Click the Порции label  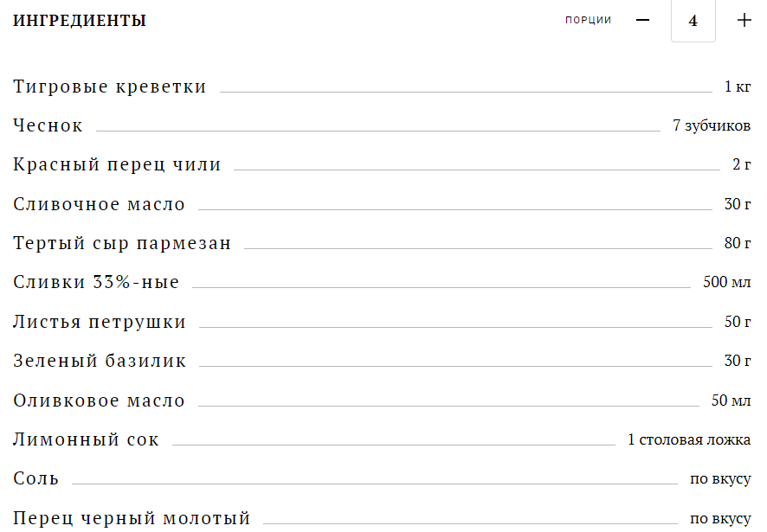[588, 21]
